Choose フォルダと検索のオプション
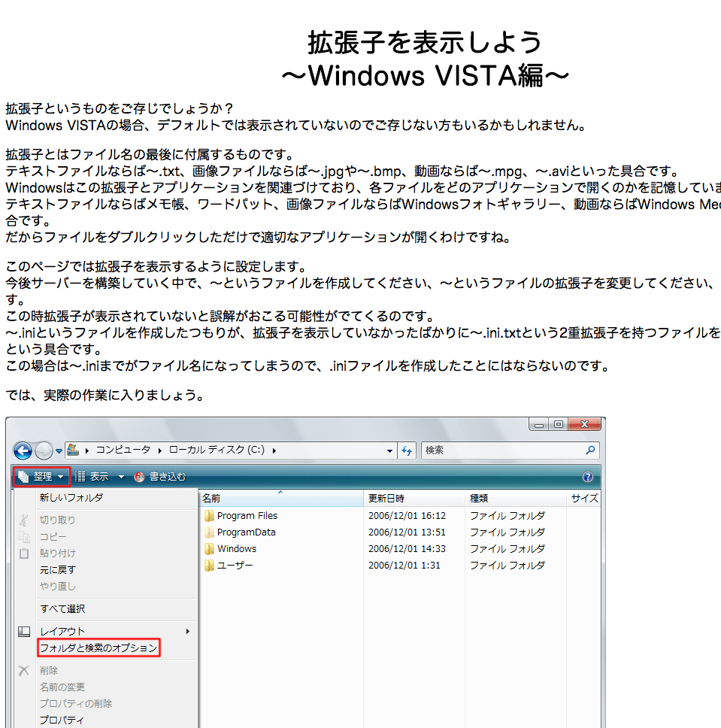721x728 pixels. point(98,648)
